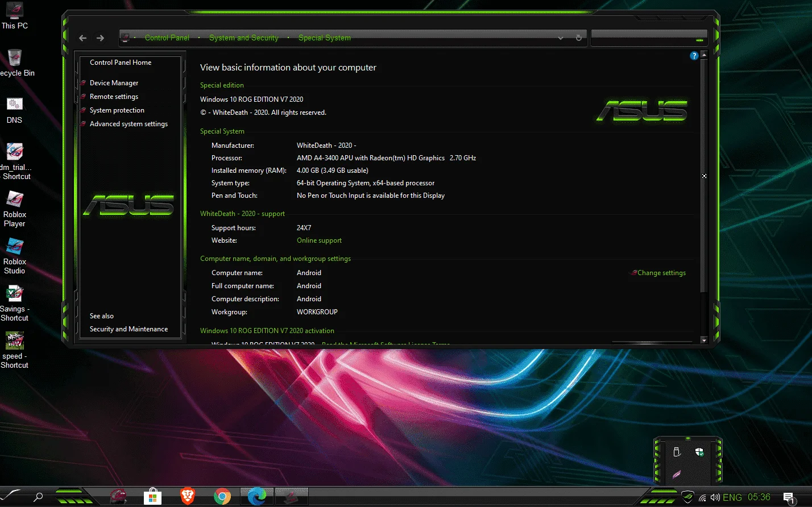
Task: Open taskbar Search magnifier
Action: point(38,497)
